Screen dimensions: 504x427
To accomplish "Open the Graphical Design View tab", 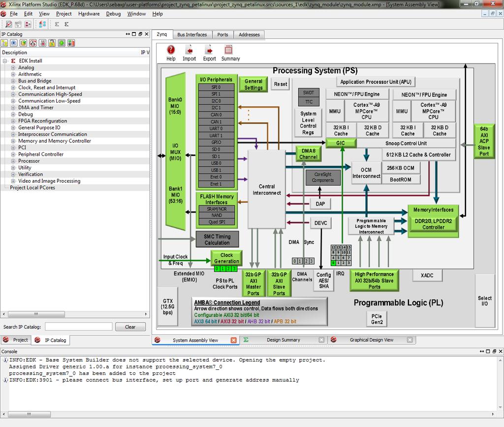I will (371, 340).
